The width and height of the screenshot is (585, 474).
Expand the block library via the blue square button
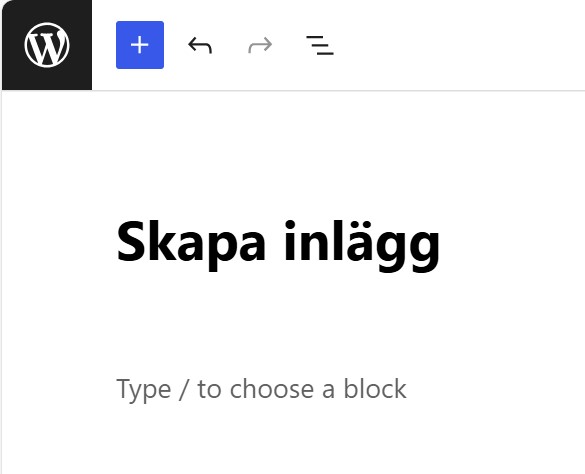coord(140,45)
